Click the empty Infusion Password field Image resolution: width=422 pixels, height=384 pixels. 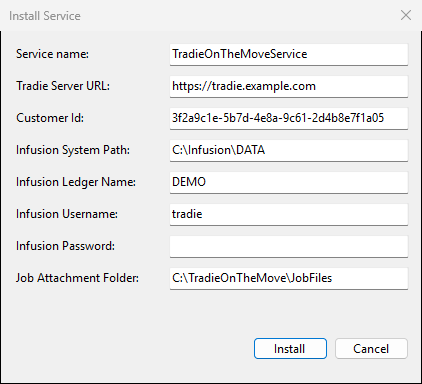[x=289, y=246]
